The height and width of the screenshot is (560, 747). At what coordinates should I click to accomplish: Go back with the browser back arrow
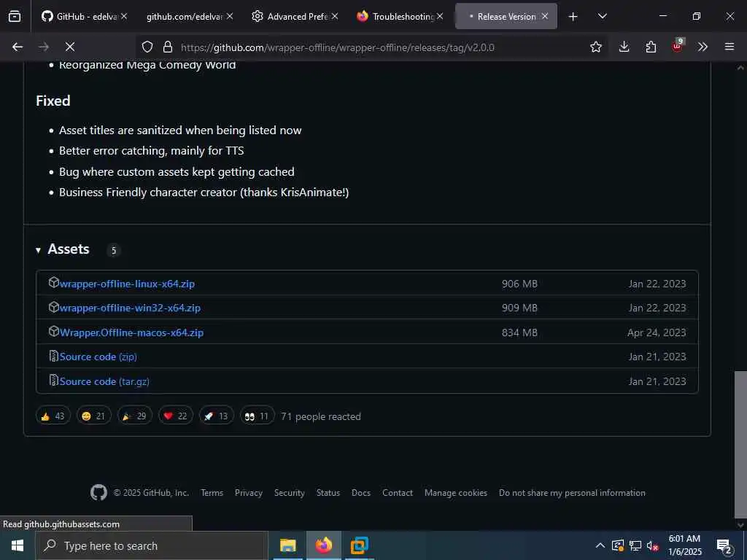pyautogui.click(x=18, y=47)
